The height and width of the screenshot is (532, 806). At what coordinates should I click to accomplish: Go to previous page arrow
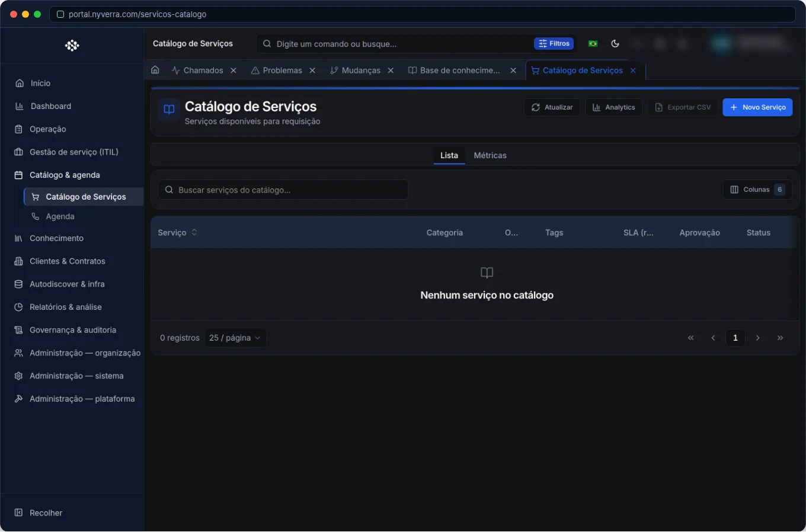[x=713, y=338]
